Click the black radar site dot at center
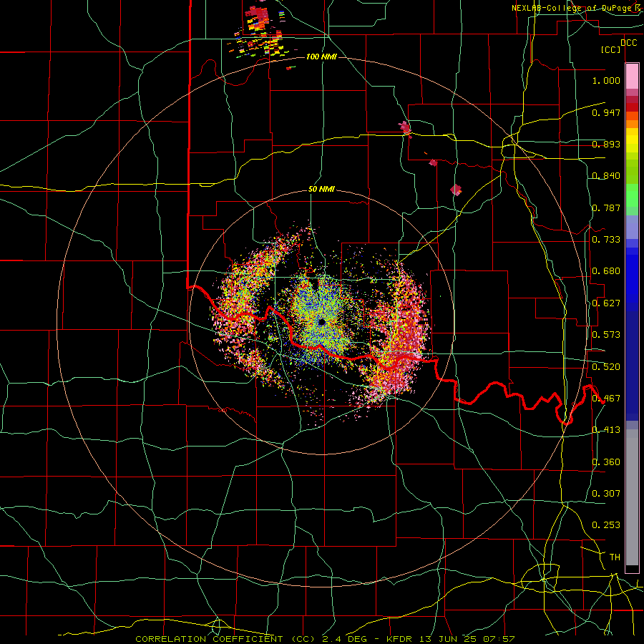Image resolution: width=644 pixels, height=644 pixels. click(321, 323)
